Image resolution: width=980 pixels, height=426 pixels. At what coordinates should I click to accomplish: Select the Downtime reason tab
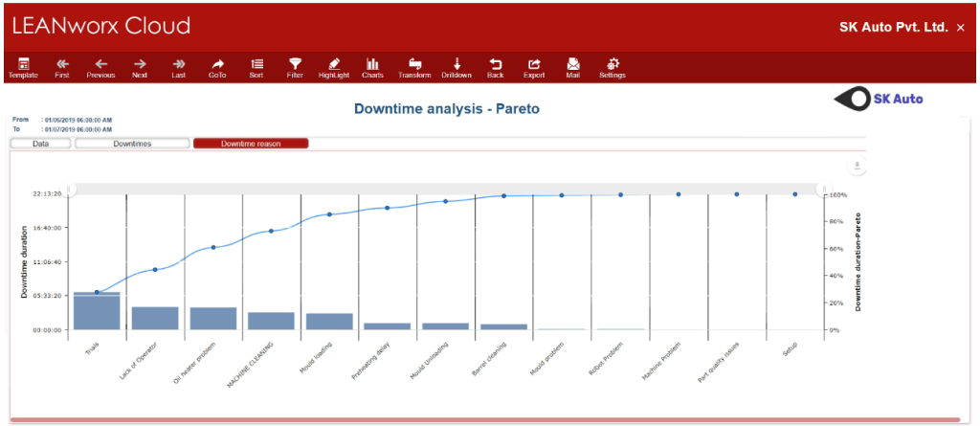[x=251, y=144]
